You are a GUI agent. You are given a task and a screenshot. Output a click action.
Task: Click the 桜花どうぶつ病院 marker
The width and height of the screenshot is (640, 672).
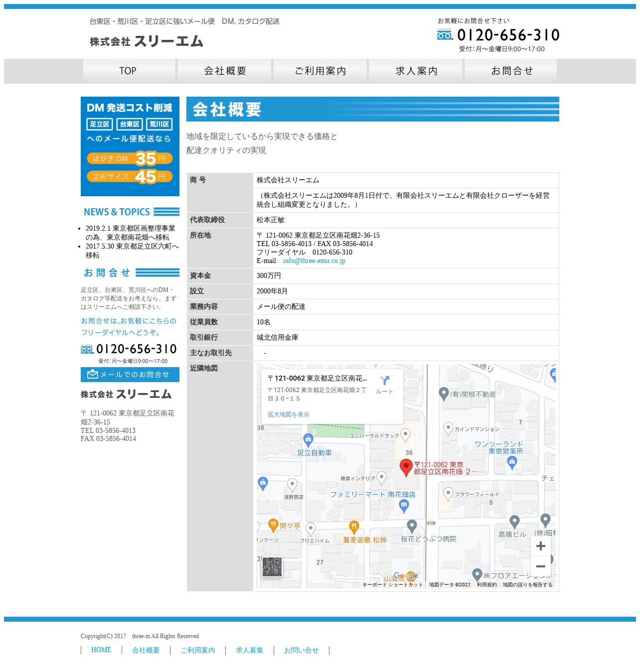[x=412, y=526]
